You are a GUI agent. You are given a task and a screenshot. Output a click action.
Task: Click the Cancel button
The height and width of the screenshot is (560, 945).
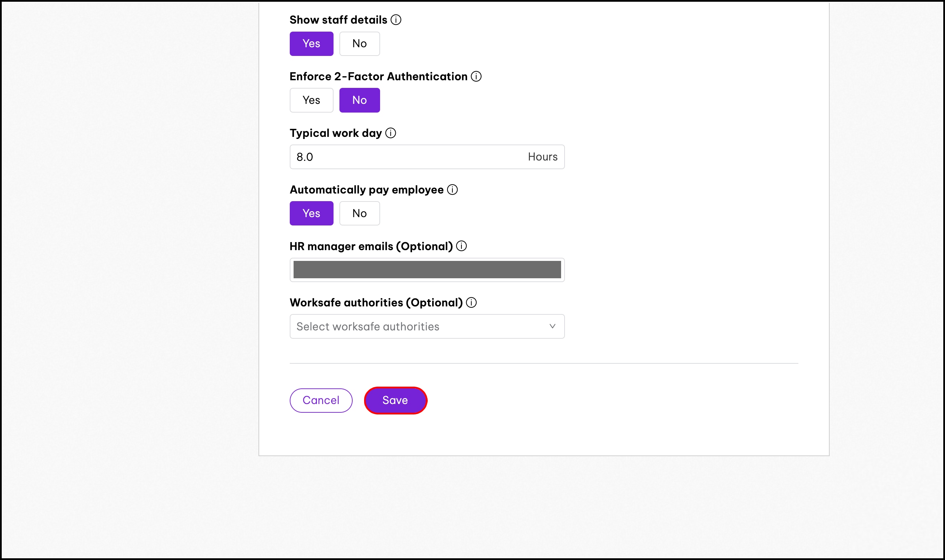tap(321, 401)
